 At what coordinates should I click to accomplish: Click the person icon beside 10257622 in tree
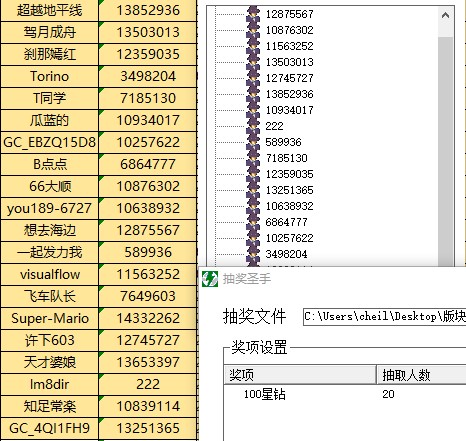click(253, 238)
